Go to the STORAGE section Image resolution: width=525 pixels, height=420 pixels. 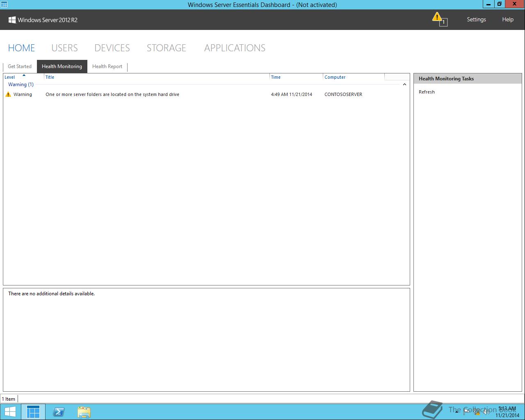[x=166, y=48]
